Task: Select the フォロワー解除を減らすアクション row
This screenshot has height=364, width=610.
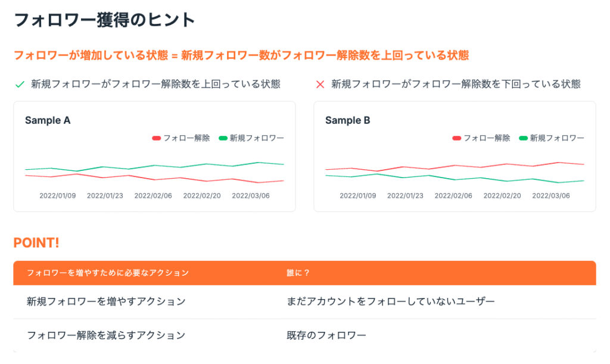Action: click(304, 335)
